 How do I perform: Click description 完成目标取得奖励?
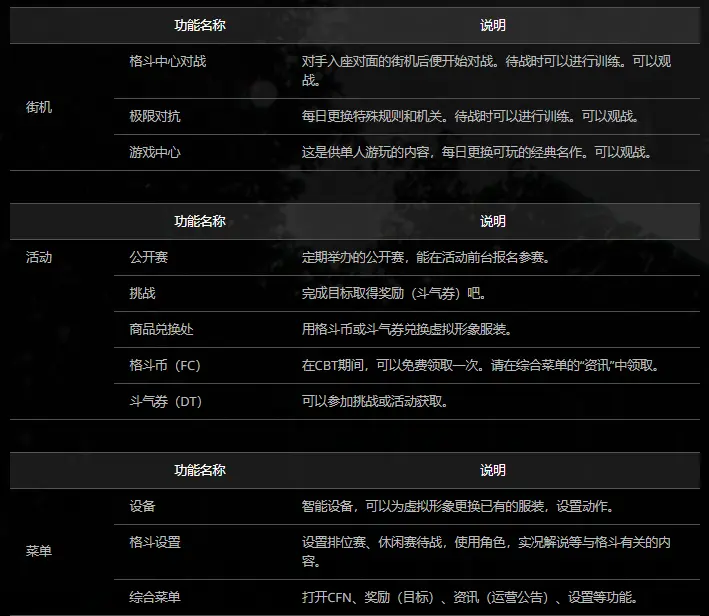(x=394, y=294)
